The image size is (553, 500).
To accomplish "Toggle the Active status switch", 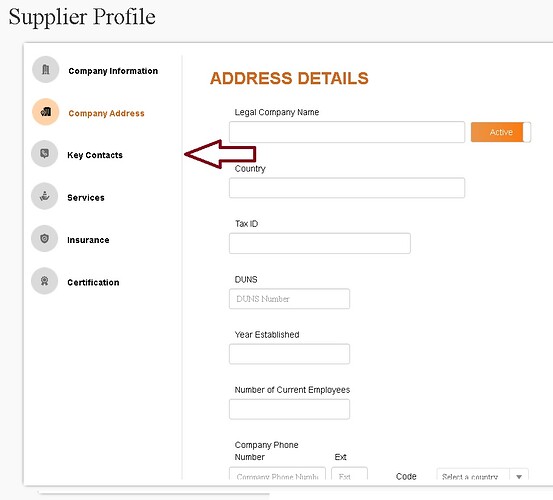I will (x=500, y=132).
